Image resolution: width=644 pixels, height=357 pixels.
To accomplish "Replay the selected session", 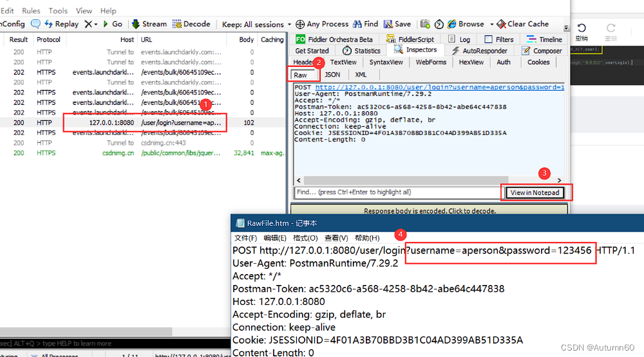I will coord(62,24).
